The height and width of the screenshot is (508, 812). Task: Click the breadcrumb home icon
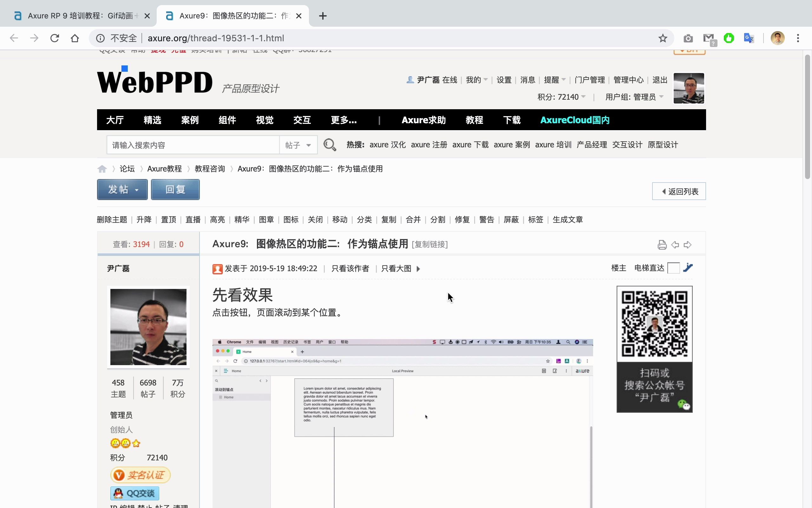pyautogui.click(x=102, y=169)
